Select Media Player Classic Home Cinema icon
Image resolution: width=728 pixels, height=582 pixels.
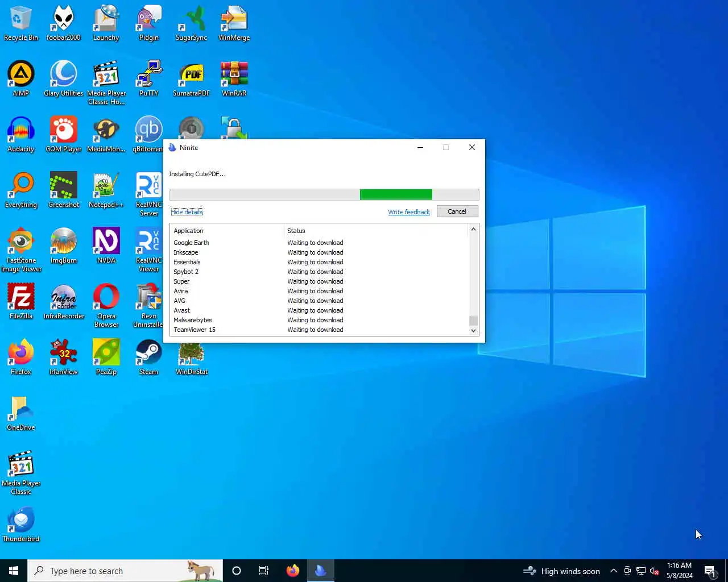click(106, 82)
